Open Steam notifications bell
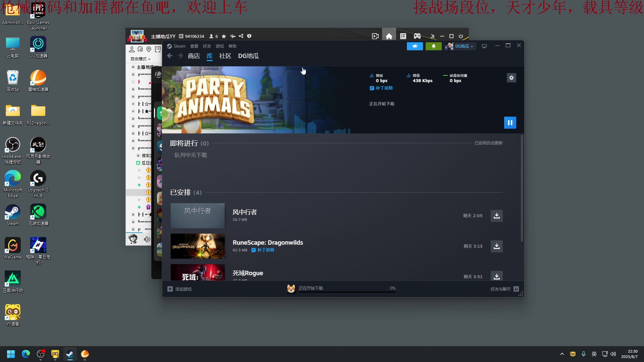Screen dimensions: 644x362 pos(433,46)
